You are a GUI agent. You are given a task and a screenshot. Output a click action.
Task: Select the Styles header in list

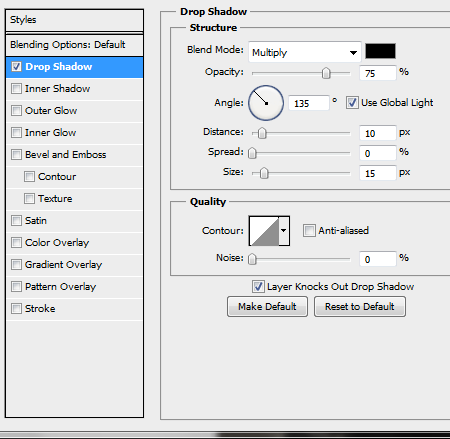tap(75, 20)
